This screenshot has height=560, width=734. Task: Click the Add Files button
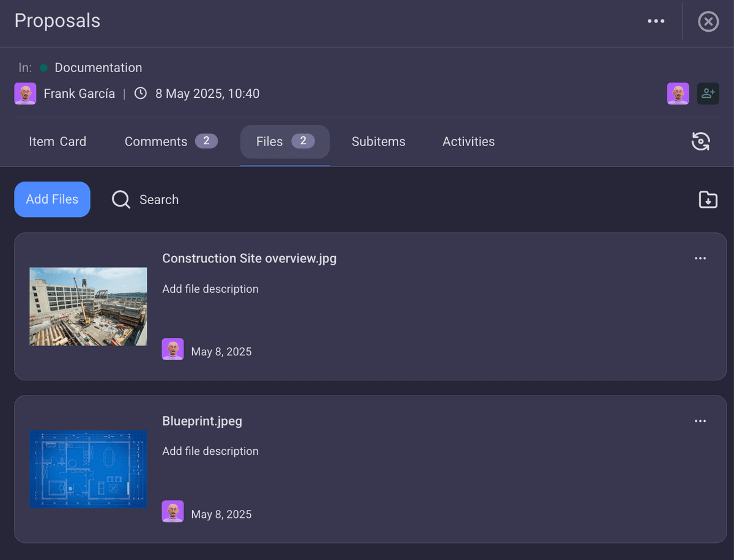[x=52, y=199]
